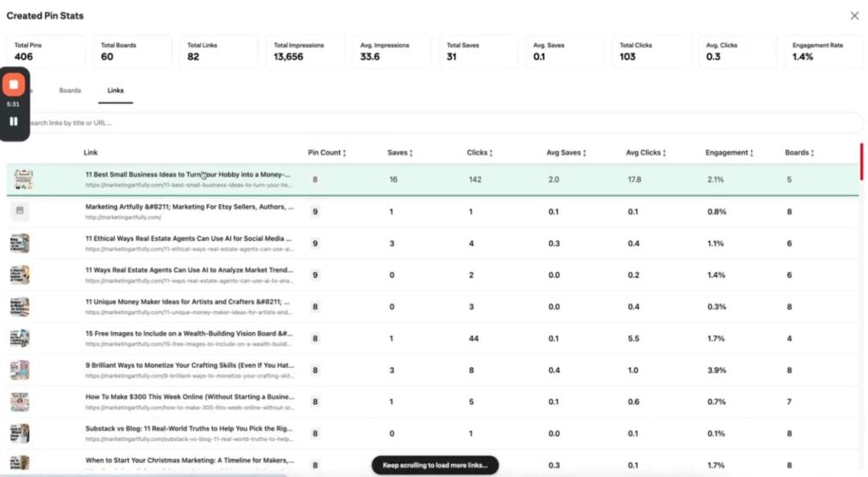Stop the screen recording with the red button
Screen dimensions: 868x477
coord(14,85)
